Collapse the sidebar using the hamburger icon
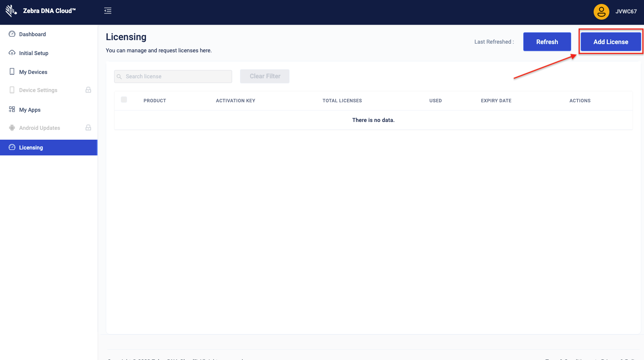 coord(108,11)
